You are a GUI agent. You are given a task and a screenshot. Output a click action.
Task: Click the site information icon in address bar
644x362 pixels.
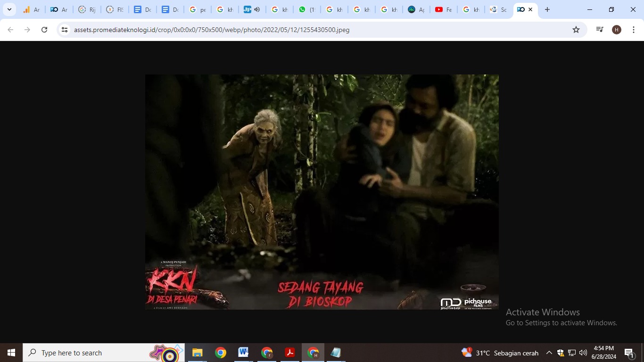click(x=64, y=29)
